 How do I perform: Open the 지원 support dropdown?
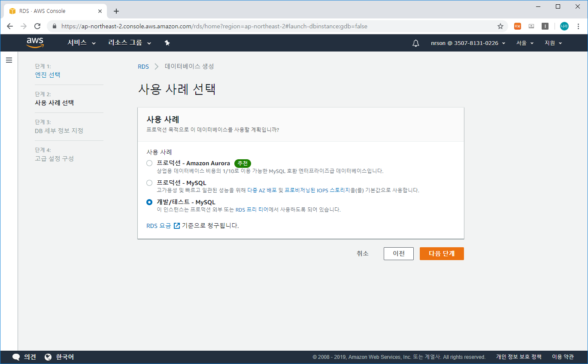(553, 43)
